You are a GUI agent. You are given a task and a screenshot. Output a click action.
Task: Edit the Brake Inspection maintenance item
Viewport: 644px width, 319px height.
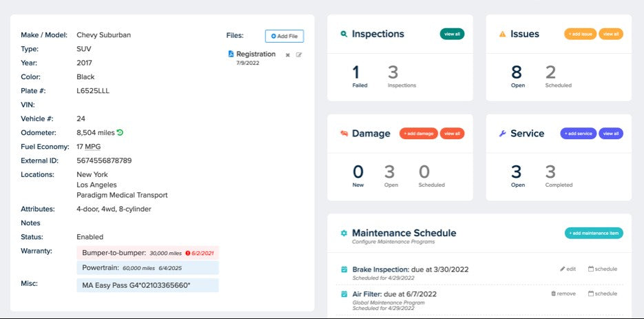point(568,269)
